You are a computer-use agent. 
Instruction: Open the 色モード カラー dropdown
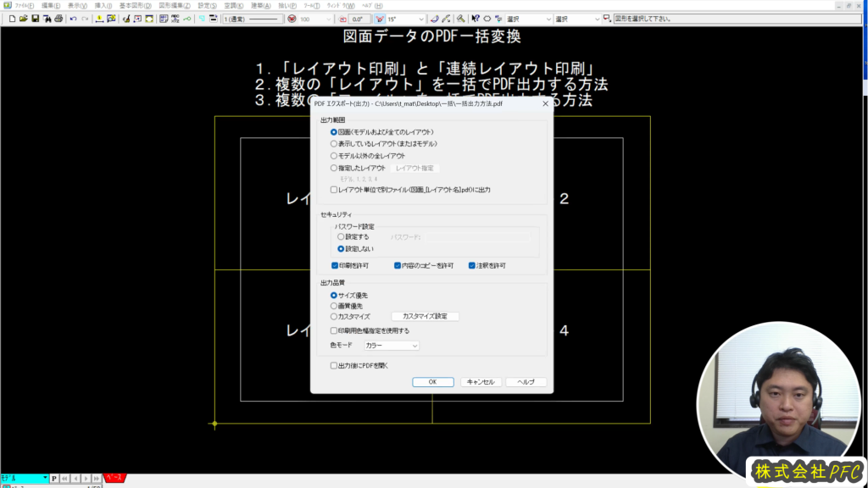tap(392, 346)
